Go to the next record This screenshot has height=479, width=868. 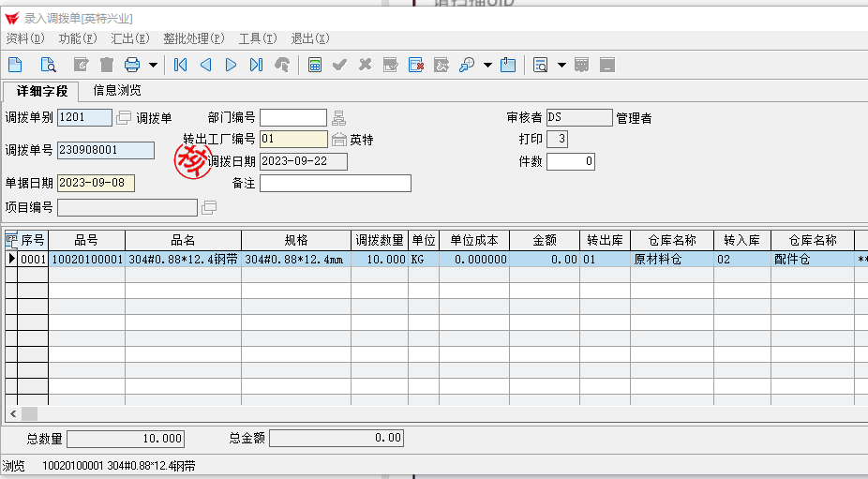pyautogui.click(x=231, y=65)
